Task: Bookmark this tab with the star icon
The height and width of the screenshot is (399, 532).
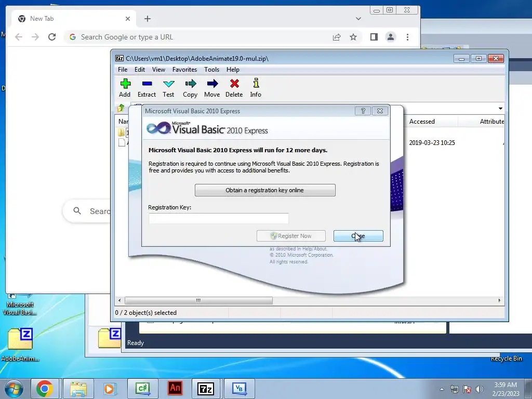Action: pyautogui.click(x=353, y=37)
